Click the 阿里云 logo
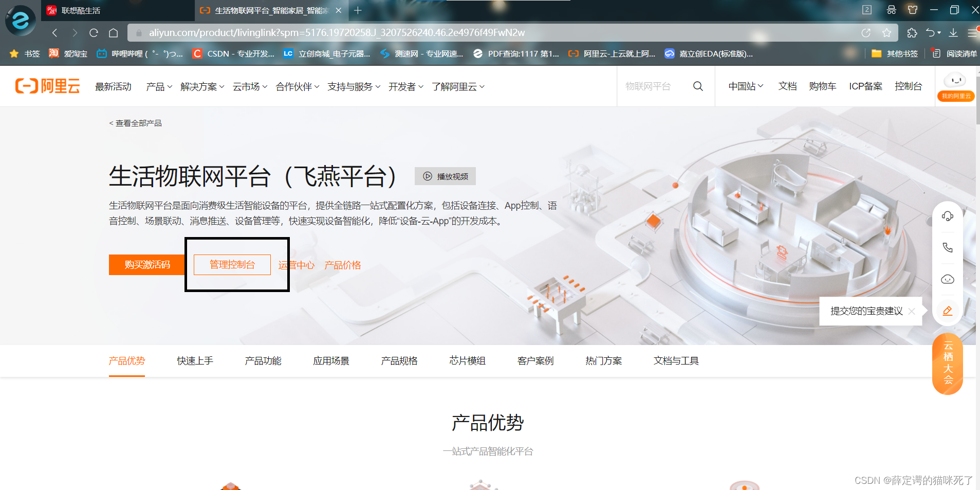Image resolution: width=980 pixels, height=490 pixels. point(47,86)
